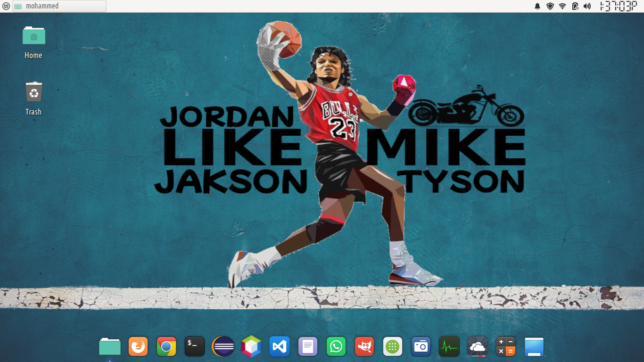
Task: Open the Wi-Fi network tray menu
Action: [x=562, y=6]
